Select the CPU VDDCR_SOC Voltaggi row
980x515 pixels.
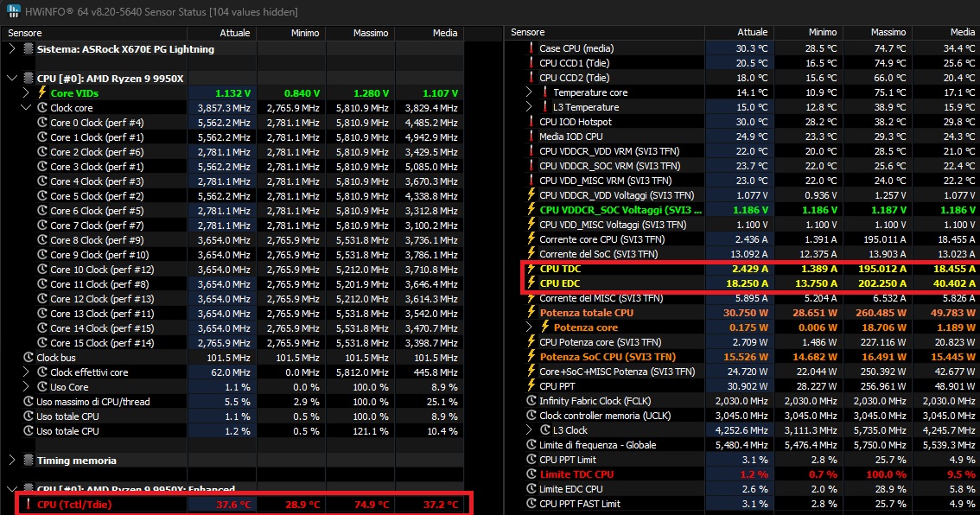coord(742,210)
